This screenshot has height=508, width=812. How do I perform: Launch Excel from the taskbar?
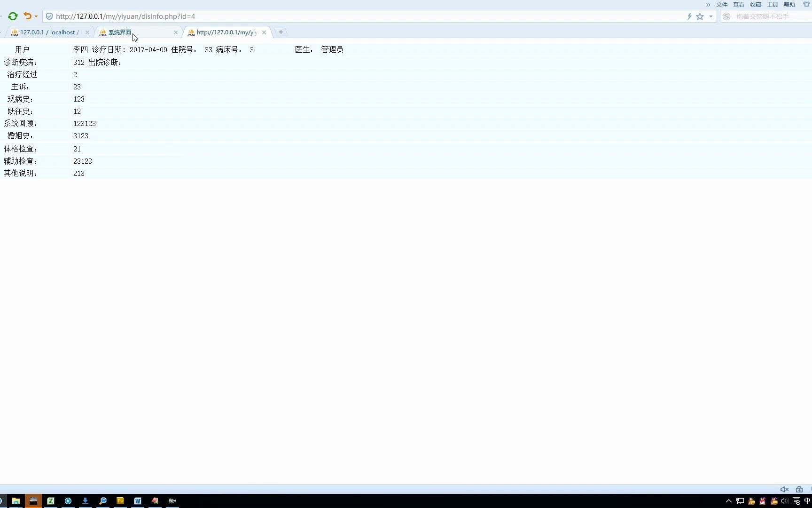point(51,501)
